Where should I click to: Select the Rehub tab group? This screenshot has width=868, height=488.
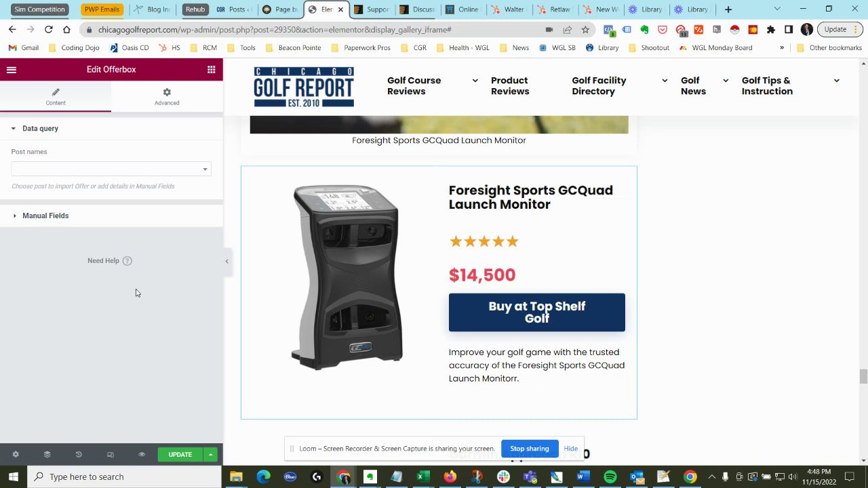[195, 9]
